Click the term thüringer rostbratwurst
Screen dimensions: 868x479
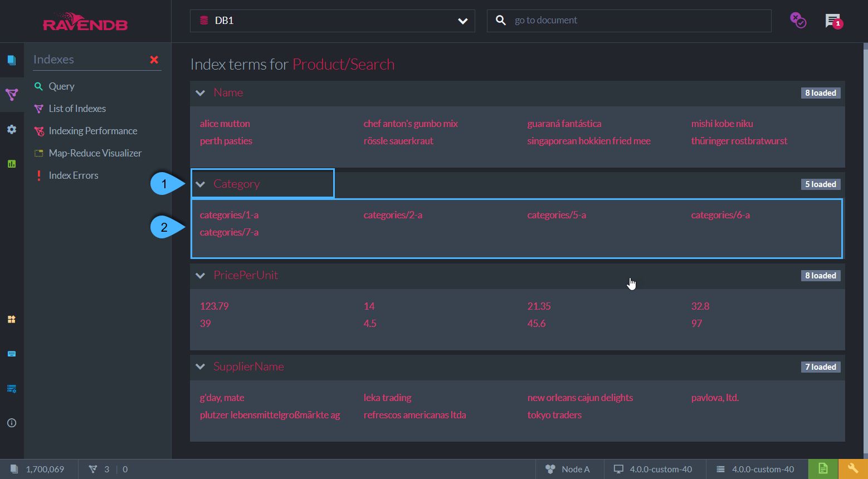pos(739,141)
